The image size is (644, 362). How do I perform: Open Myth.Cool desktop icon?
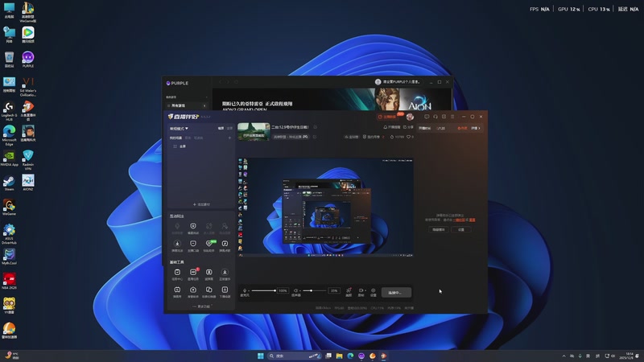pos(9,257)
